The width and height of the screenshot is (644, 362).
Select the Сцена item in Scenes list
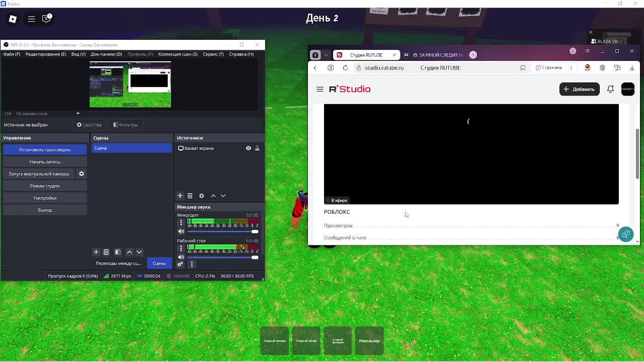tap(131, 148)
